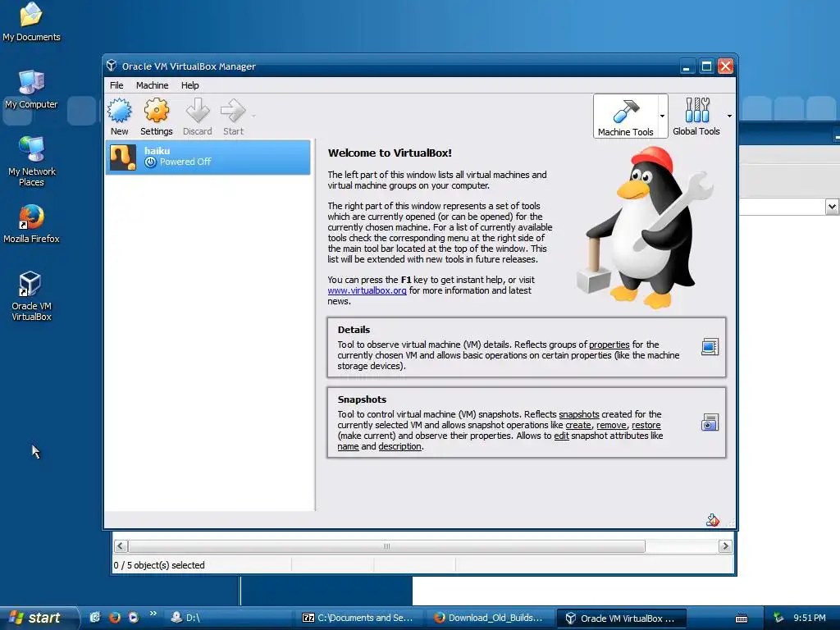Click the keyboard tray icon
840x630 pixels.
click(742, 619)
